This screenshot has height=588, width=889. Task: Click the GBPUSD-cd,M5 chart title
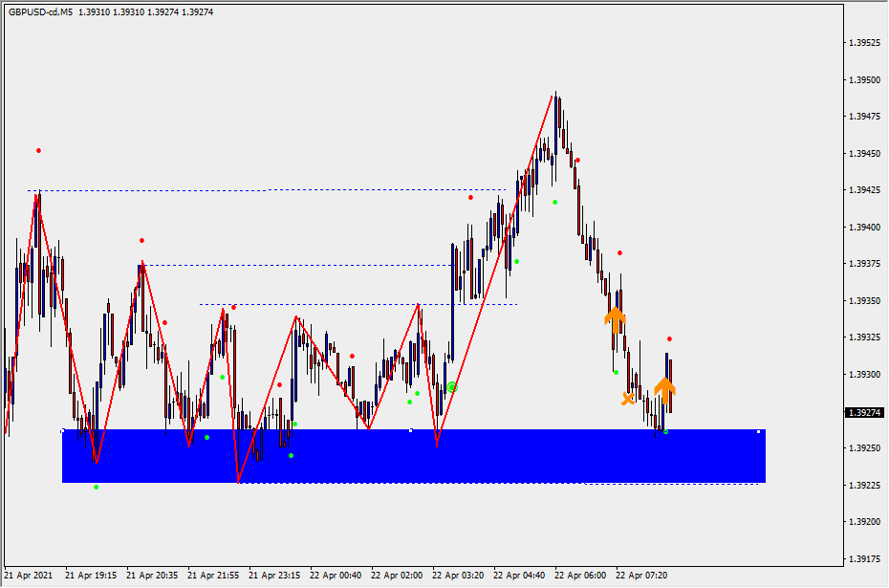[x=40, y=12]
